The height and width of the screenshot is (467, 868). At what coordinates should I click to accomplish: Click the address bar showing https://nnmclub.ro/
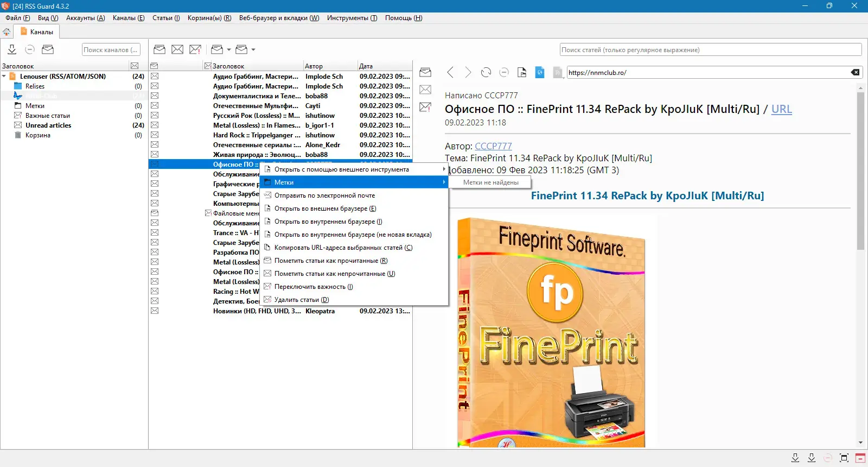tap(708, 72)
